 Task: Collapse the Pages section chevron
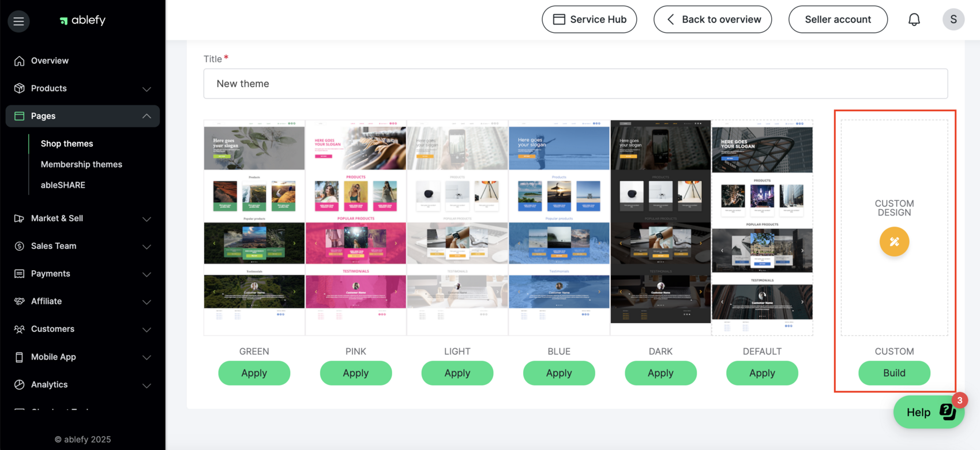coord(147,116)
